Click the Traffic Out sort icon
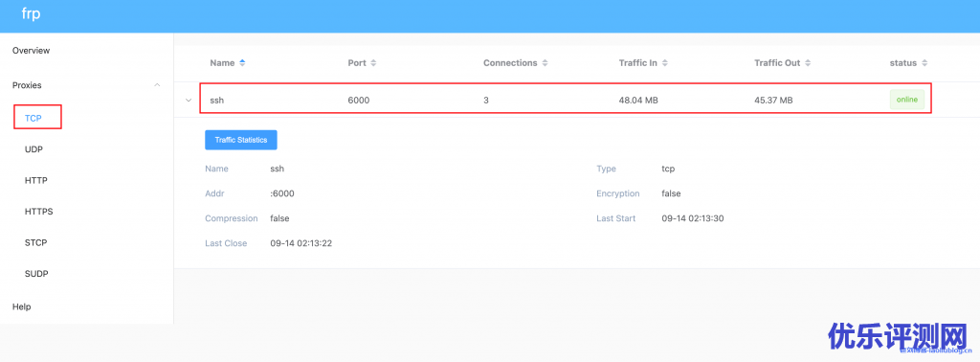This screenshot has height=362, width=980. 808,63
